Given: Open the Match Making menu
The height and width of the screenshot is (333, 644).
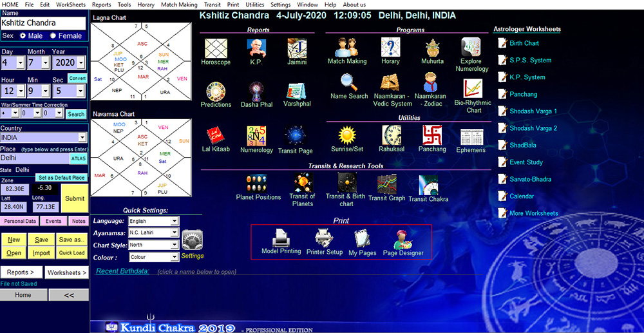Looking at the screenshot, I should tap(179, 5).
